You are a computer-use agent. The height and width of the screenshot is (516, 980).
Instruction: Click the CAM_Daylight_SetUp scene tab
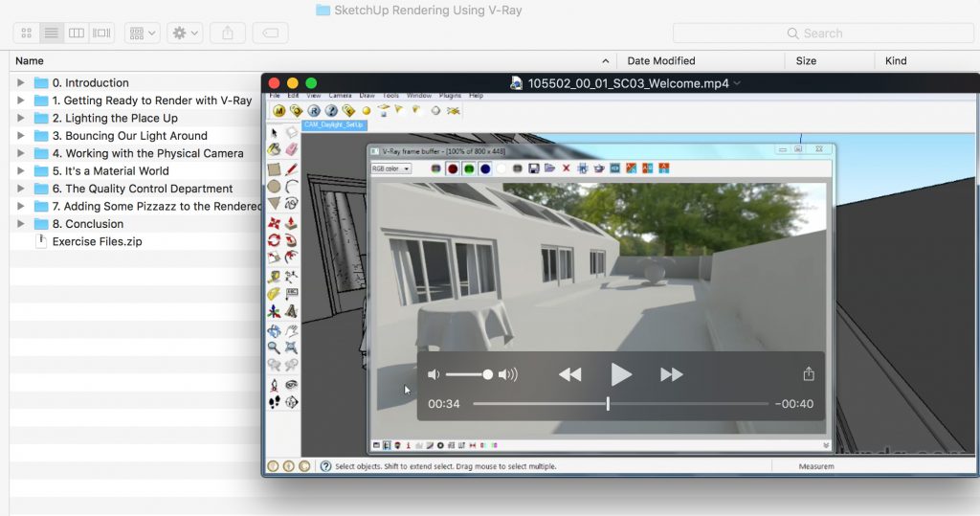point(334,125)
